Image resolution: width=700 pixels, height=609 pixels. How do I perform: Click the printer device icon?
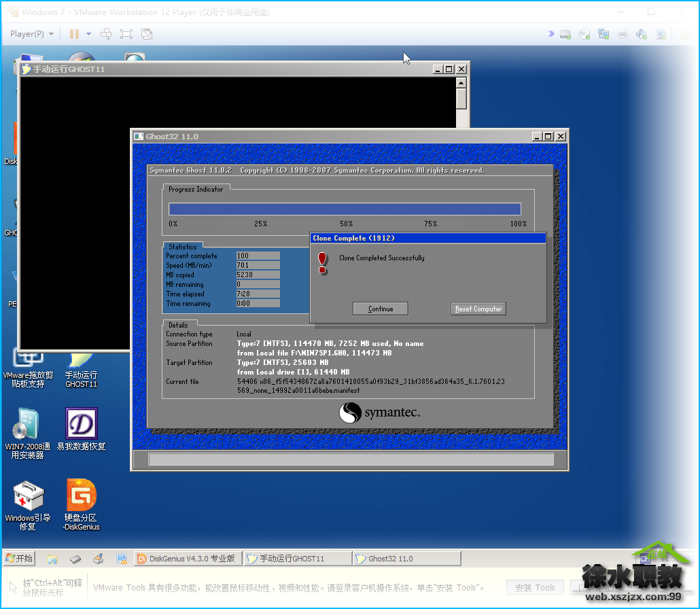click(623, 35)
